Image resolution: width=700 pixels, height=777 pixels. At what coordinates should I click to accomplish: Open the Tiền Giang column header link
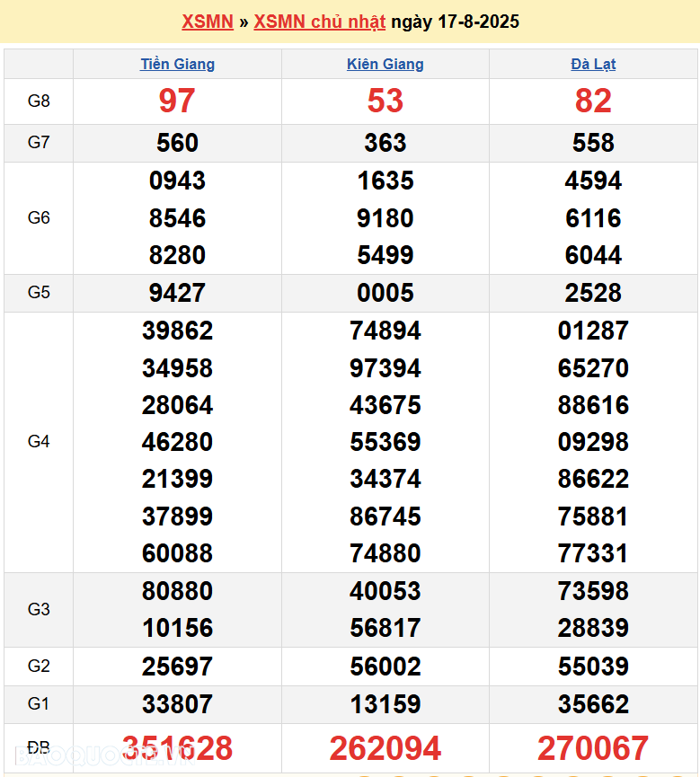click(177, 64)
